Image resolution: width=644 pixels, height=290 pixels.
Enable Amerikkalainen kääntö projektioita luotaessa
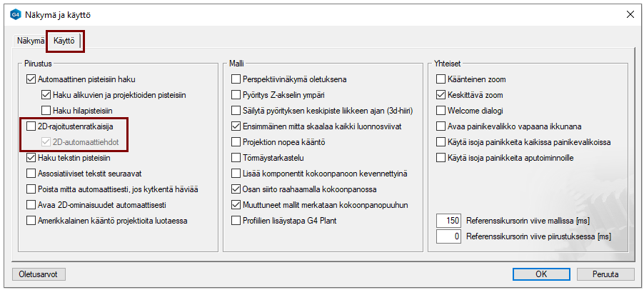coord(31,221)
